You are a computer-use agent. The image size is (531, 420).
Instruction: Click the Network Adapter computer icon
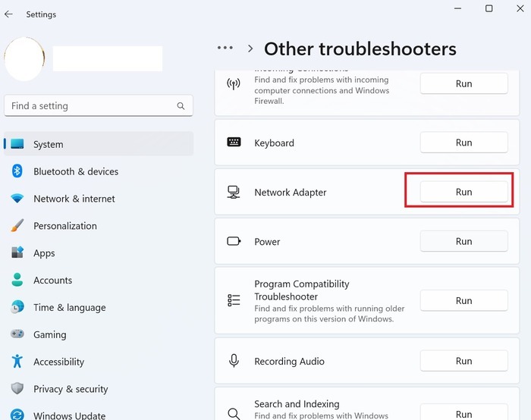pos(234,193)
